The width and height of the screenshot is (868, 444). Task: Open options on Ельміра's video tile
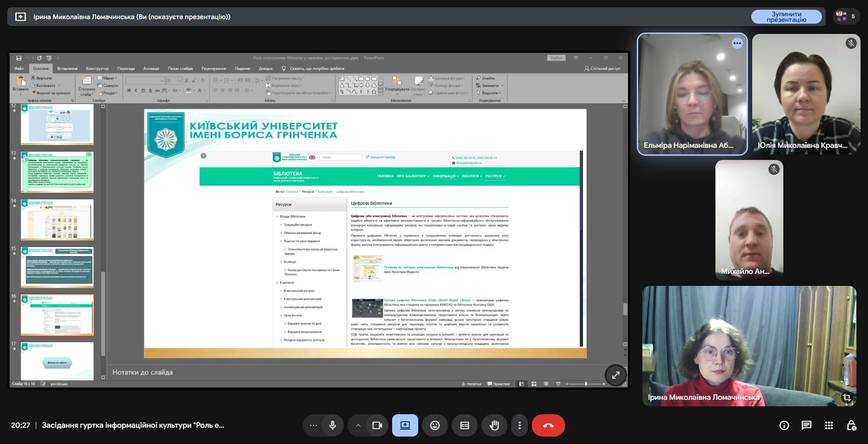pyautogui.click(x=737, y=43)
